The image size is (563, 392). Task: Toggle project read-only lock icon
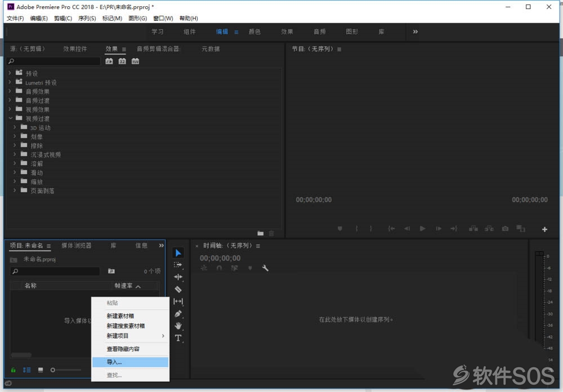(x=14, y=369)
